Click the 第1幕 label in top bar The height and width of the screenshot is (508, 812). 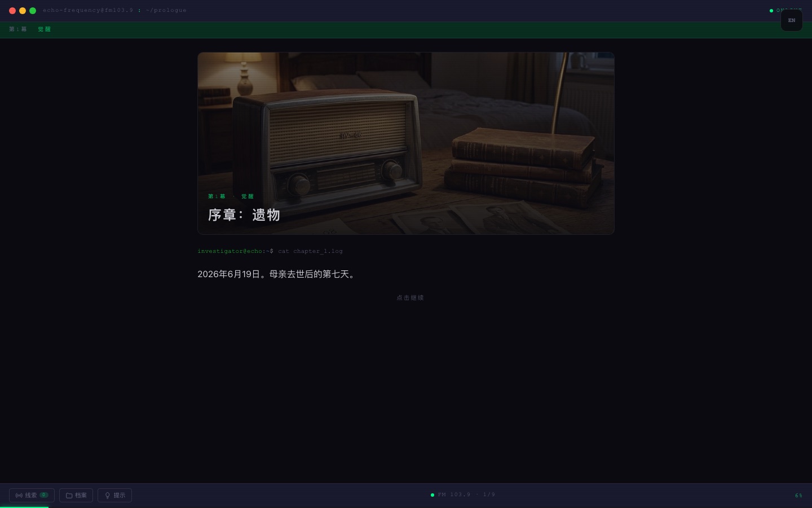click(x=18, y=29)
